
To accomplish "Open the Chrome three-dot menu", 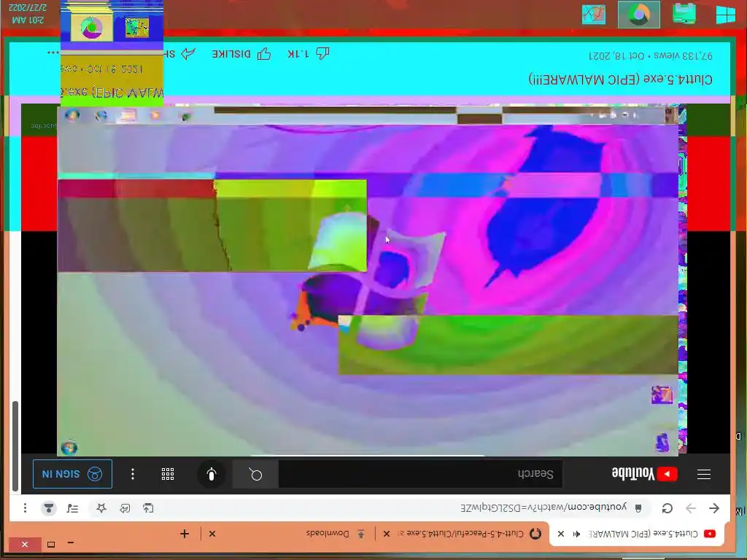I will 25,508.
